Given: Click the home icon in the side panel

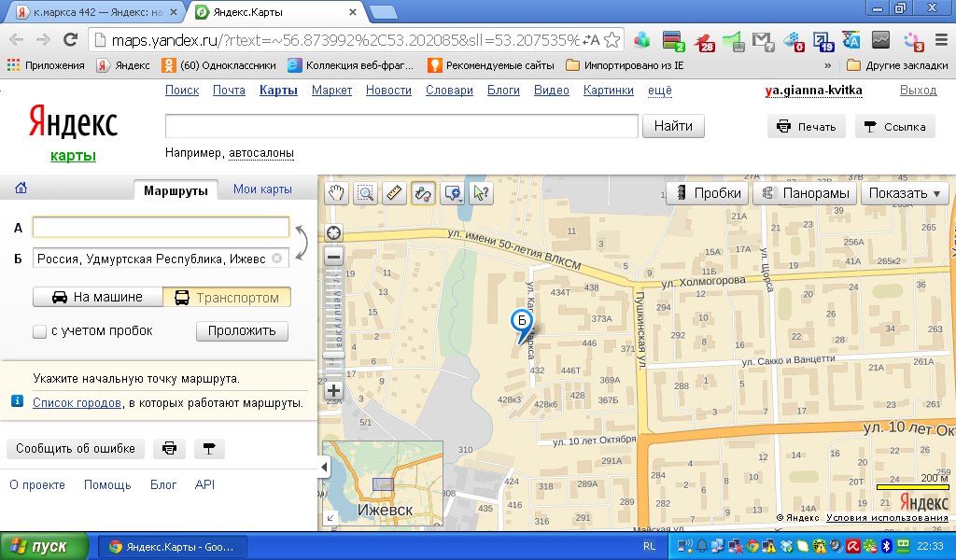Looking at the screenshot, I should (21, 188).
